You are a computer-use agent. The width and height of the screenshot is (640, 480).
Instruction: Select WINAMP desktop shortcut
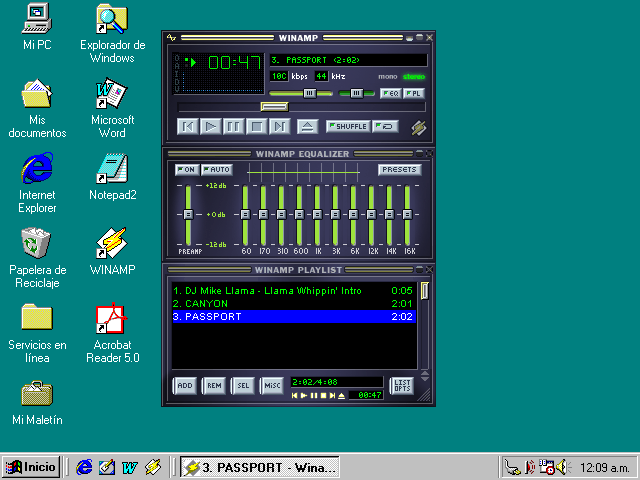pyautogui.click(x=112, y=251)
